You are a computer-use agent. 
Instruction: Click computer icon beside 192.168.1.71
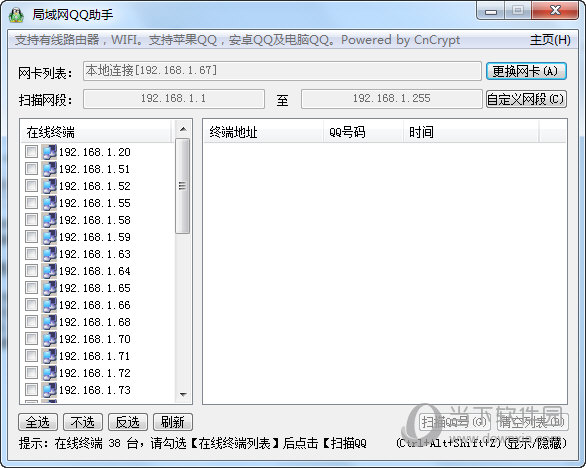click(x=49, y=356)
